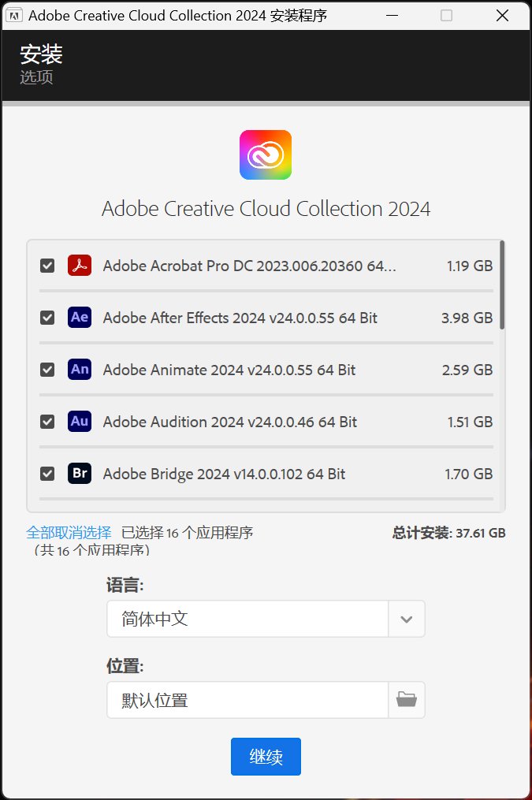Click the After Effects Ae icon
The width and height of the screenshot is (532, 800).
click(80, 318)
